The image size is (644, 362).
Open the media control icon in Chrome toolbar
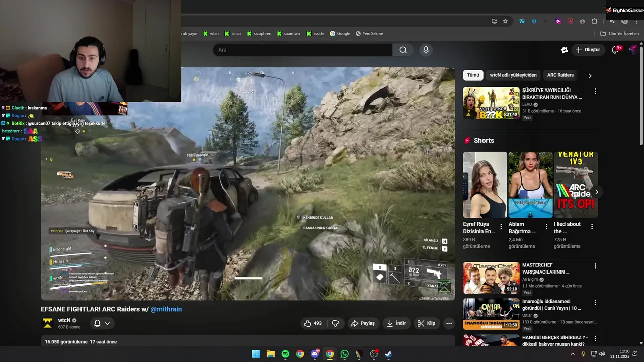[x=612, y=21]
